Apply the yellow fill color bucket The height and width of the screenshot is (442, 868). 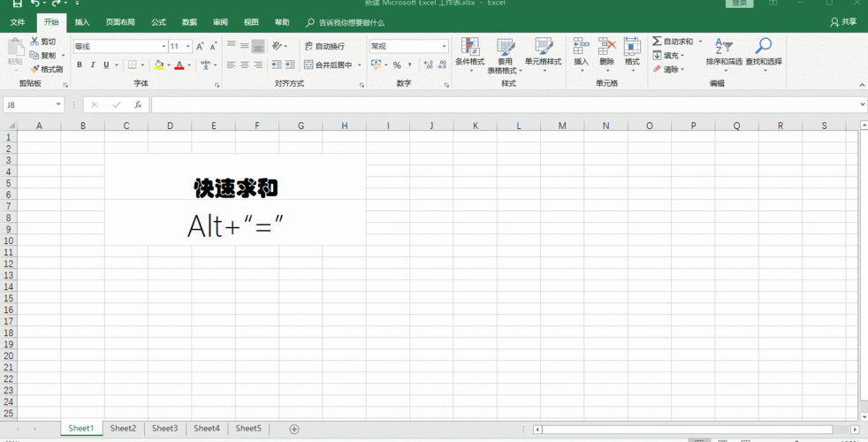coord(159,65)
